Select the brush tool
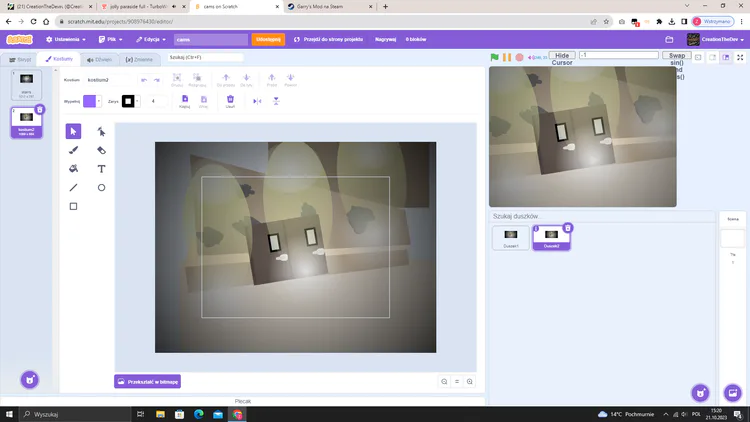The width and height of the screenshot is (750, 422). pyautogui.click(x=73, y=150)
